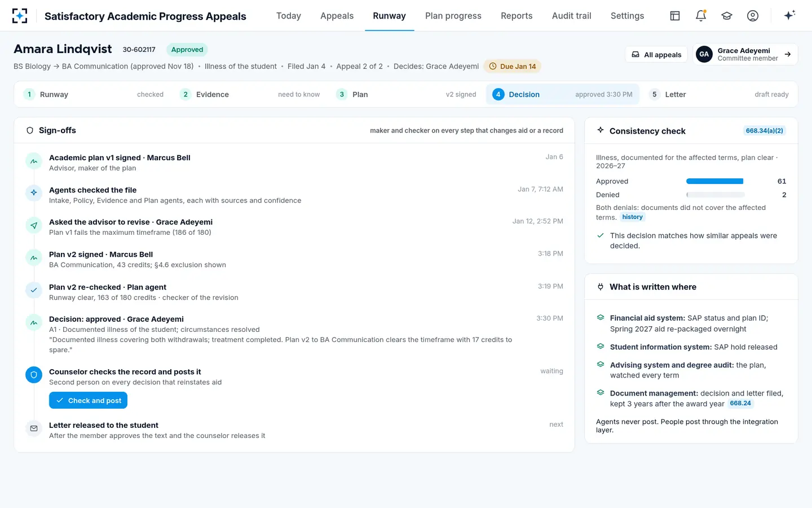Click the Check and post button
Image resolution: width=812 pixels, height=508 pixels.
pos(88,400)
